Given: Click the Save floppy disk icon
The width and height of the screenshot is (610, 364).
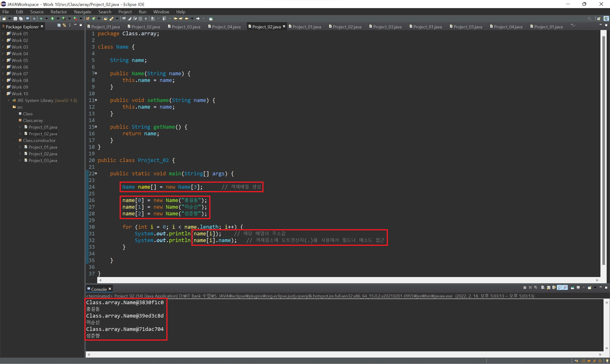Looking at the screenshot, I should coord(15,19).
